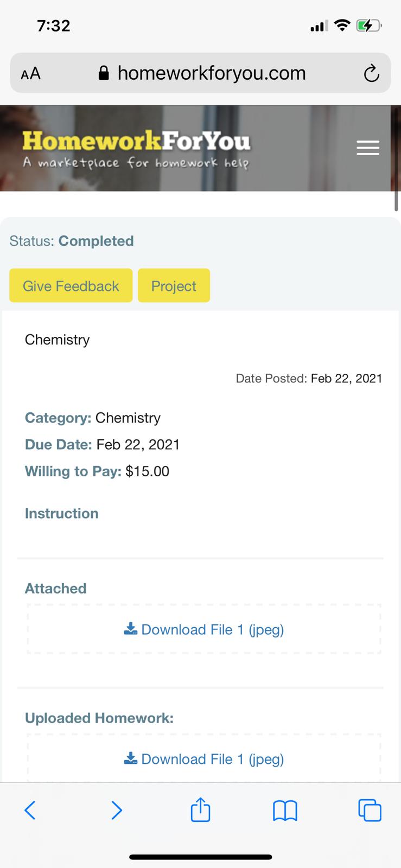The width and height of the screenshot is (401, 868).
Task: Tap the Safari back arrow
Action: (x=30, y=810)
